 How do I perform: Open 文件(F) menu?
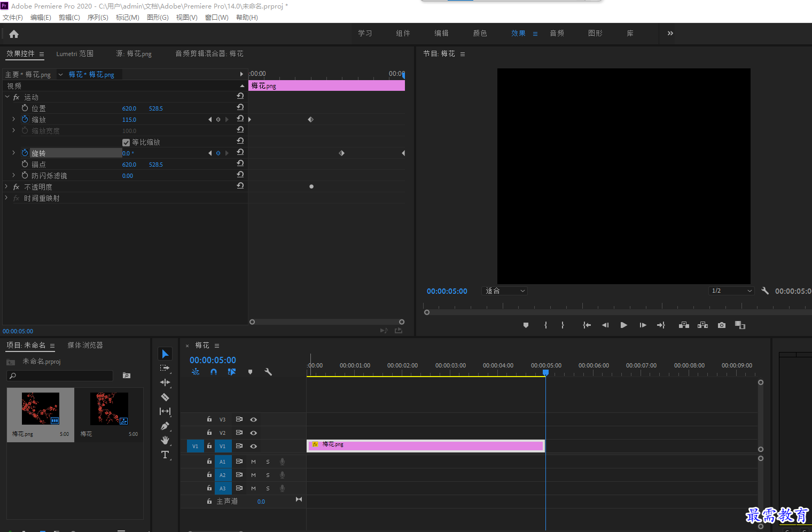[13, 17]
